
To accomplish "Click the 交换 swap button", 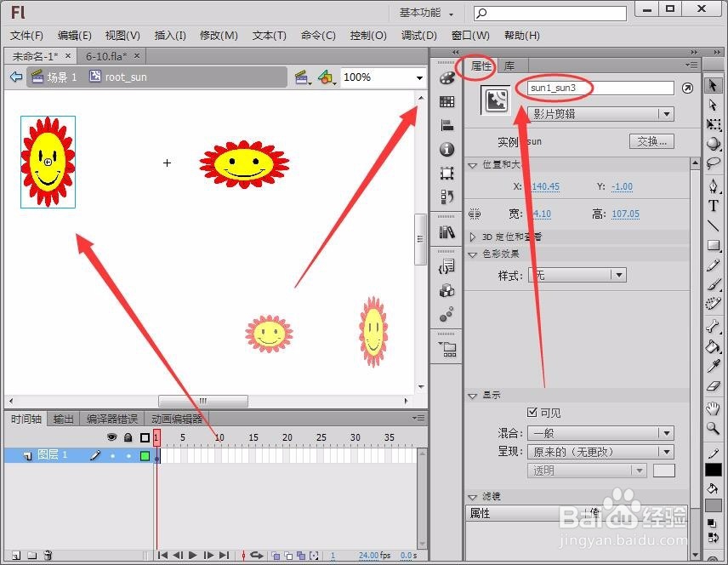I will tap(651, 141).
